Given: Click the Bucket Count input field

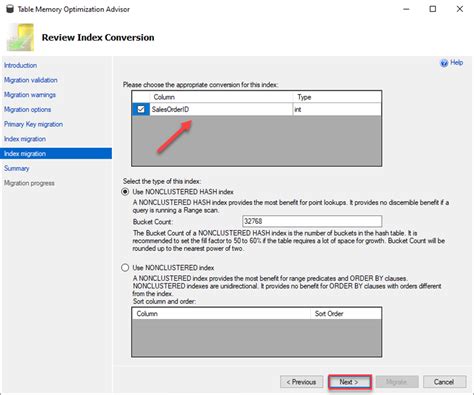Looking at the screenshot, I should click(x=312, y=221).
